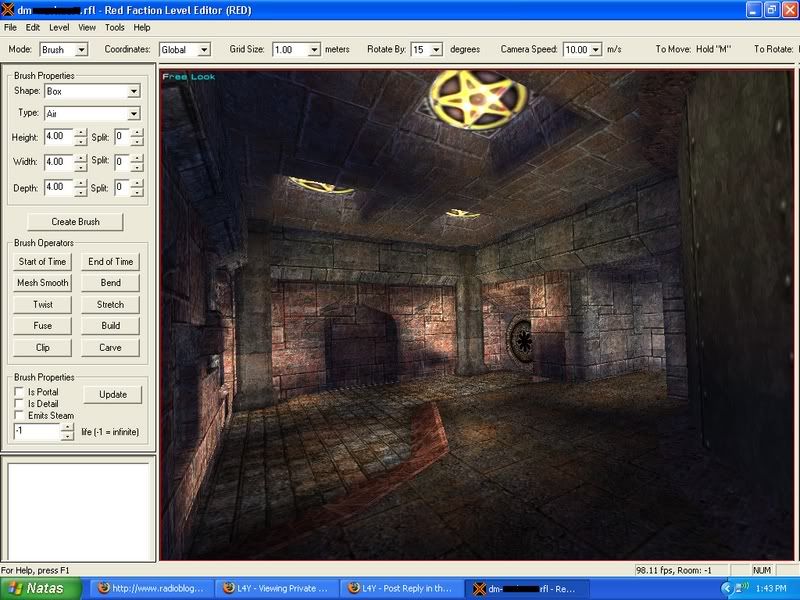Open the View menu

pyautogui.click(x=87, y=28)
